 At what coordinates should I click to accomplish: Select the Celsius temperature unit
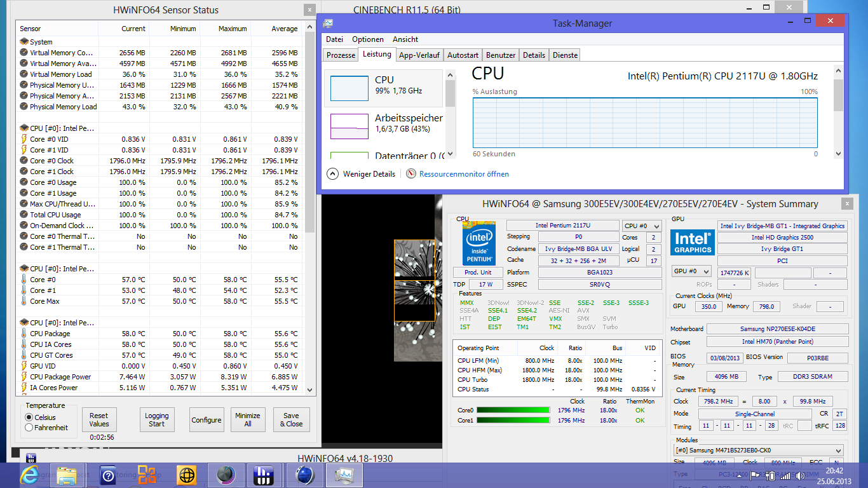(x=29, y=417)
